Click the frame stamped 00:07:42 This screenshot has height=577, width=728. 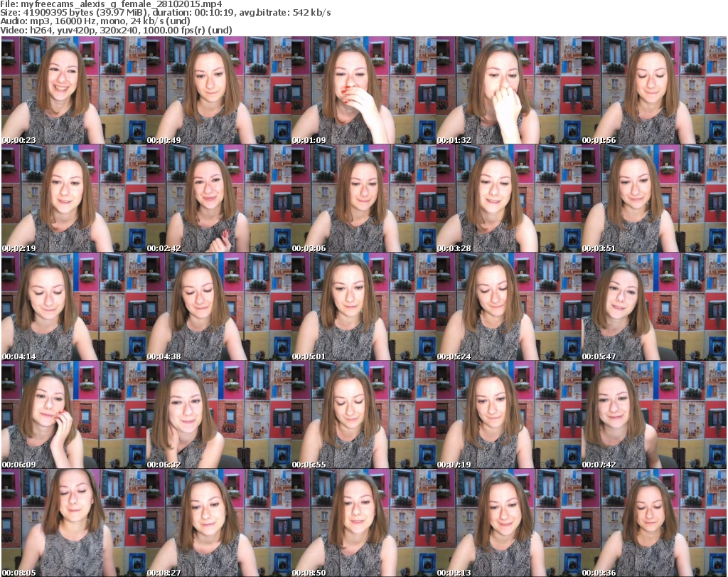pos(654,415)
